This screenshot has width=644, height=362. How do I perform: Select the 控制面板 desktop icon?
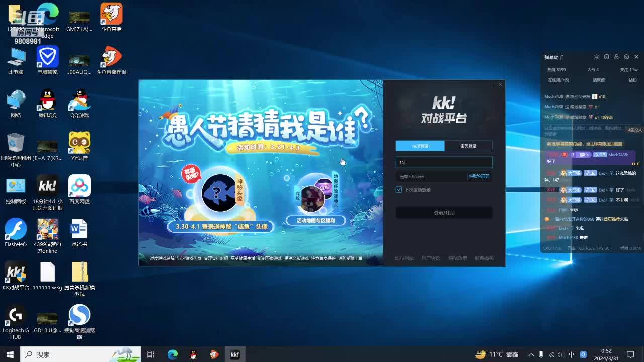click(x=16, y=190)
